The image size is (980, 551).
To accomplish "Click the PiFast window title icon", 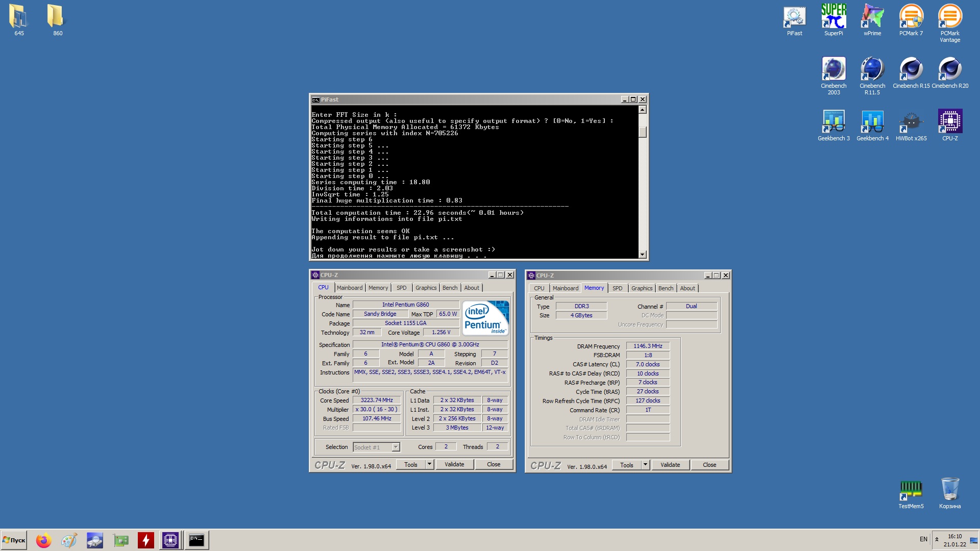I will point(315,100).
